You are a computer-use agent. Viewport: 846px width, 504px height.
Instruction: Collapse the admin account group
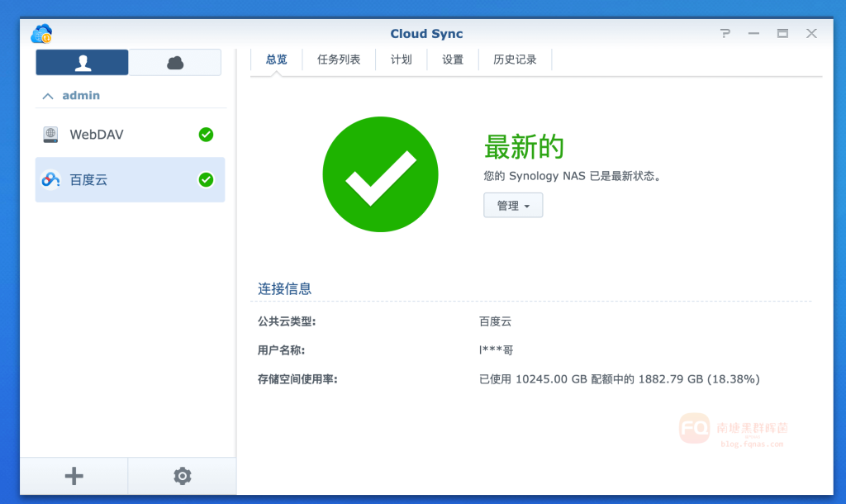tap(48, 96)
